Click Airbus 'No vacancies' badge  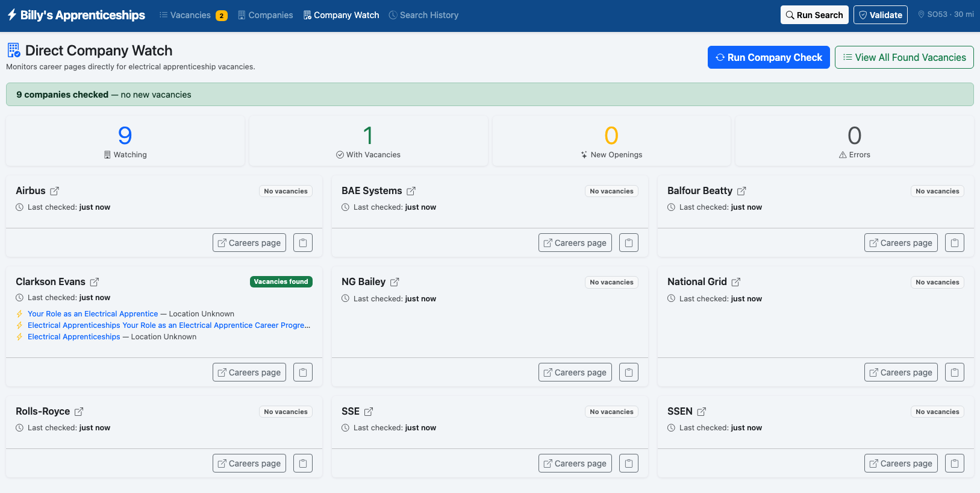coord(286,191)
